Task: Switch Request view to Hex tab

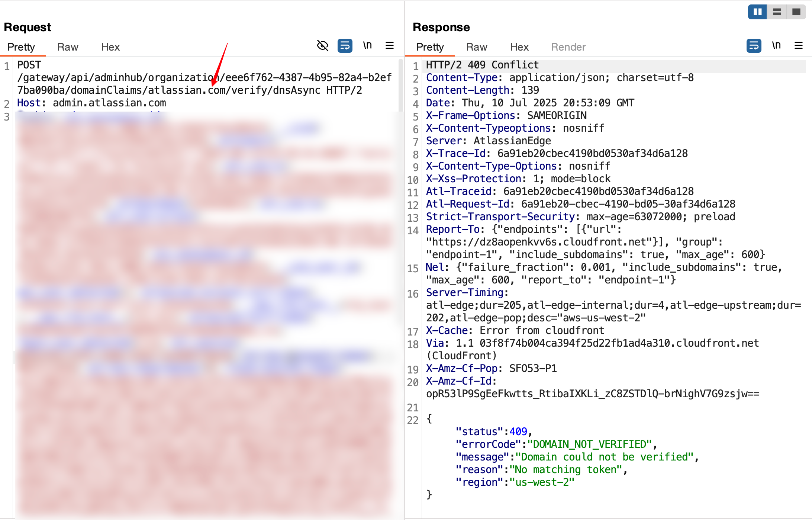Action: click(x=110, y=47)
